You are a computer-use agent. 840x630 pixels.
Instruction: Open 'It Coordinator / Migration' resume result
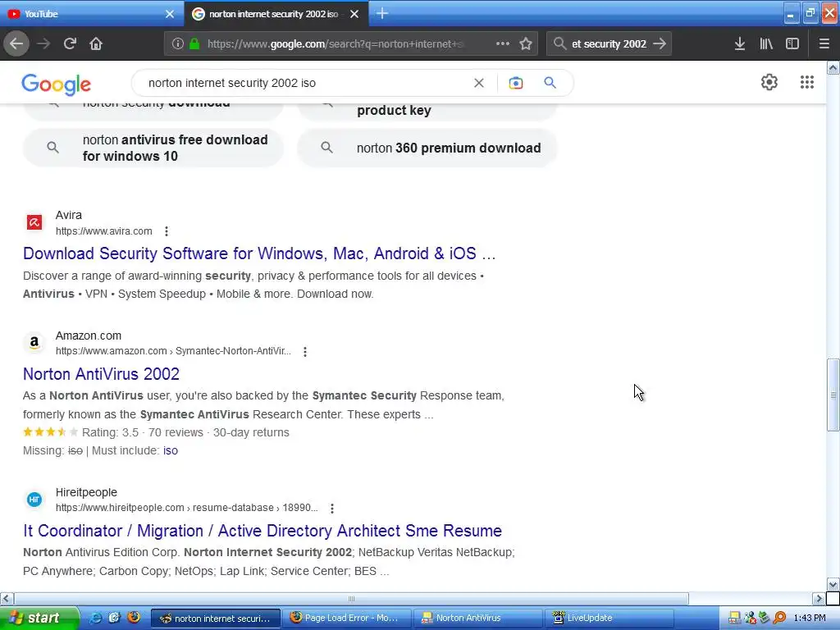[262, 531]
